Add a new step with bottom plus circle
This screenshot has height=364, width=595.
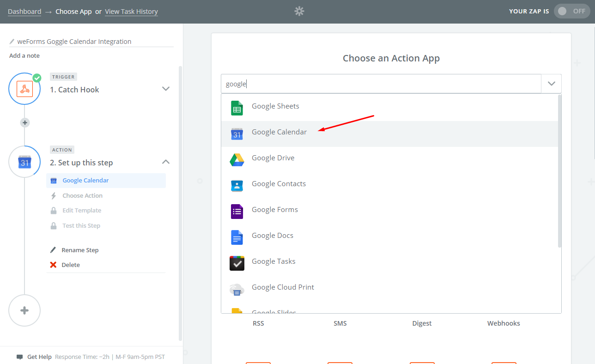(24, 310)
